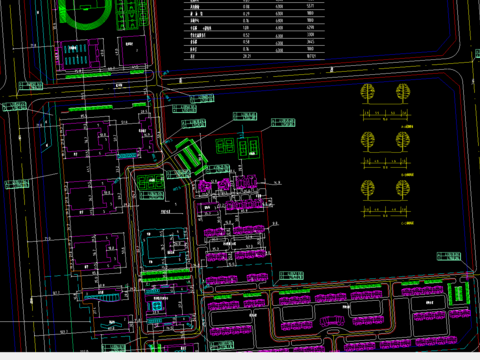
Task: Select the small cyan filled square block
Action: [157, 306]
